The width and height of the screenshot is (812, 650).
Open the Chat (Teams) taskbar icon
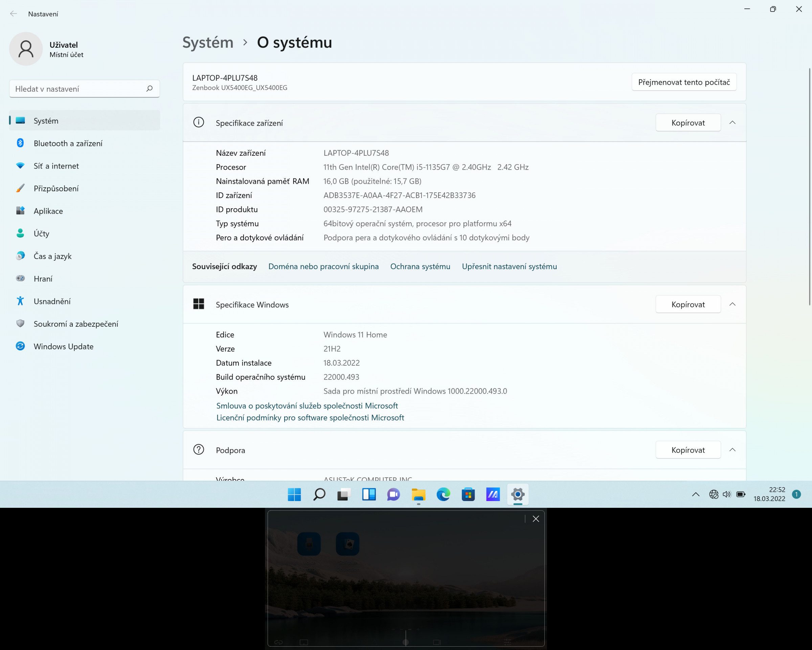pos(393,494)
